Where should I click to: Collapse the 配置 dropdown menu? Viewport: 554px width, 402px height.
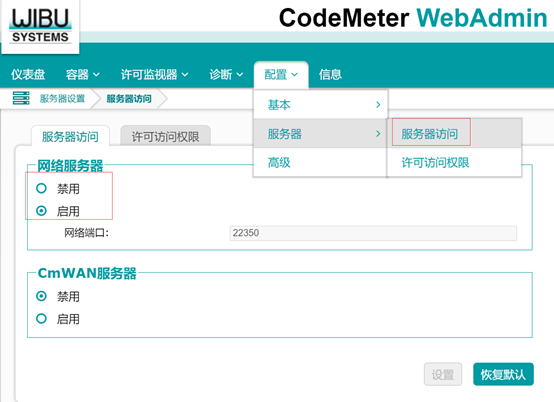coord(281,75)
